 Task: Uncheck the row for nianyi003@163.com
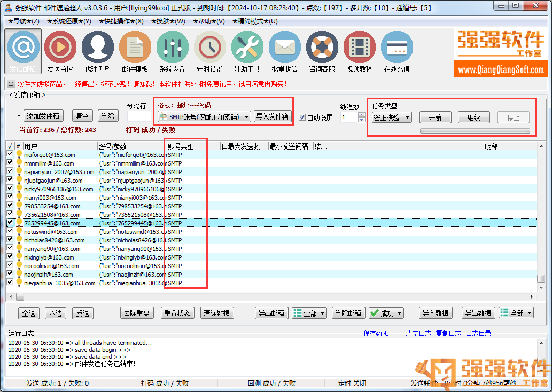point(10,197)
